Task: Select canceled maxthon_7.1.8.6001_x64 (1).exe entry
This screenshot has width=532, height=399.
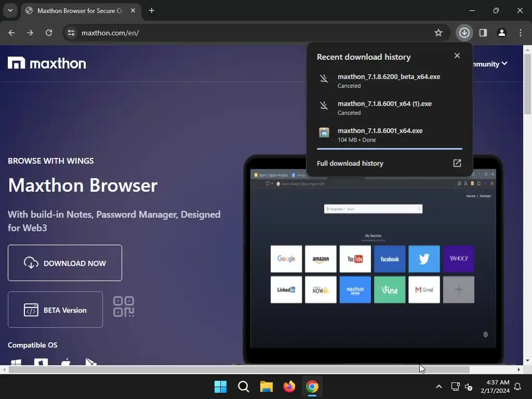Action: coord(390,108)
